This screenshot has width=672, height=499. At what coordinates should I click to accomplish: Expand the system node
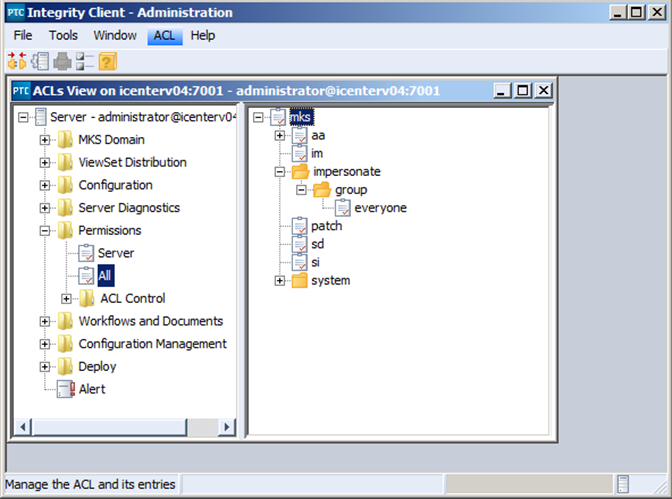279,280
